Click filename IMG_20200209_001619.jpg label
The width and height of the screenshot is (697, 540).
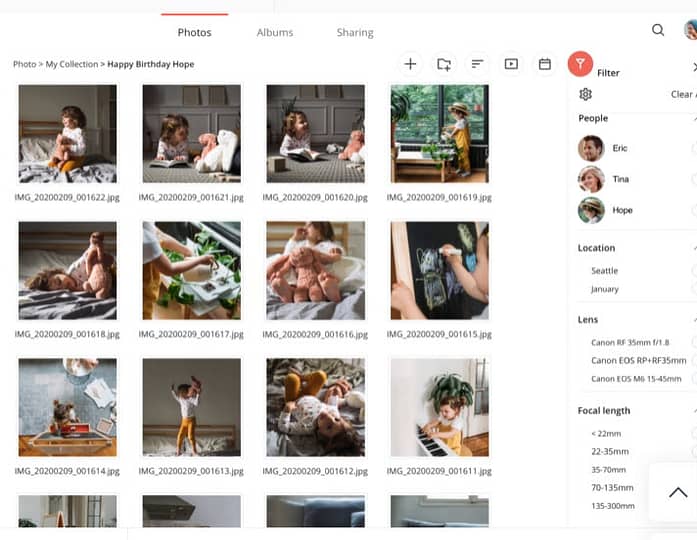click(439, 197)
